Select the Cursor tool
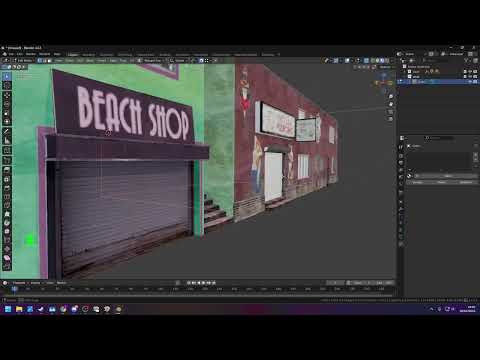Viewport: 480px width, 360px height. tap(7, 86)
